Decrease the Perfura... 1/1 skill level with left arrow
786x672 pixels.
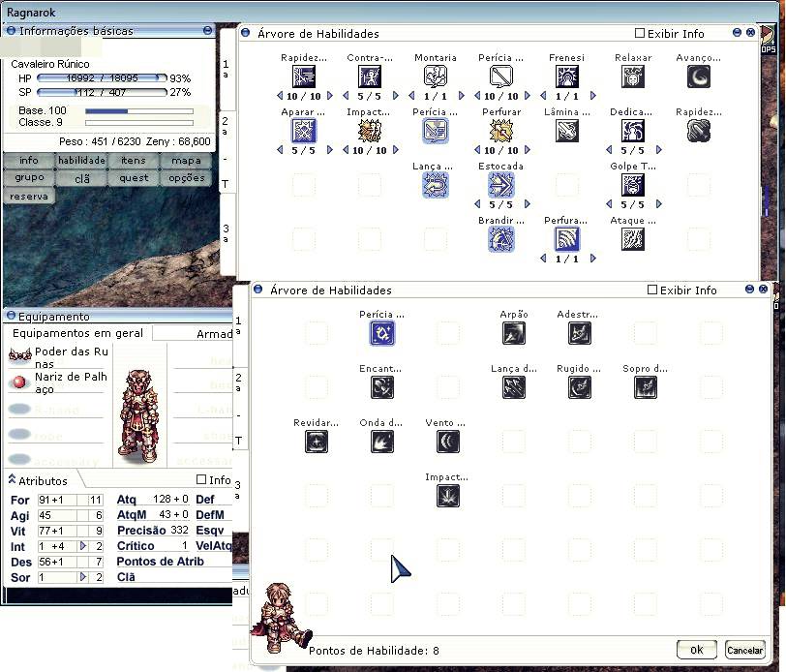coord(543,258)
